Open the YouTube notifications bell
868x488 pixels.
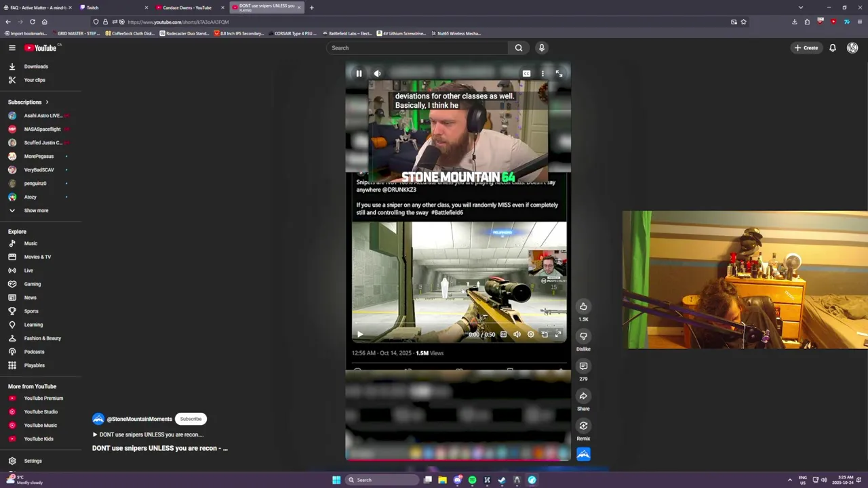click(x=832, y=47)
